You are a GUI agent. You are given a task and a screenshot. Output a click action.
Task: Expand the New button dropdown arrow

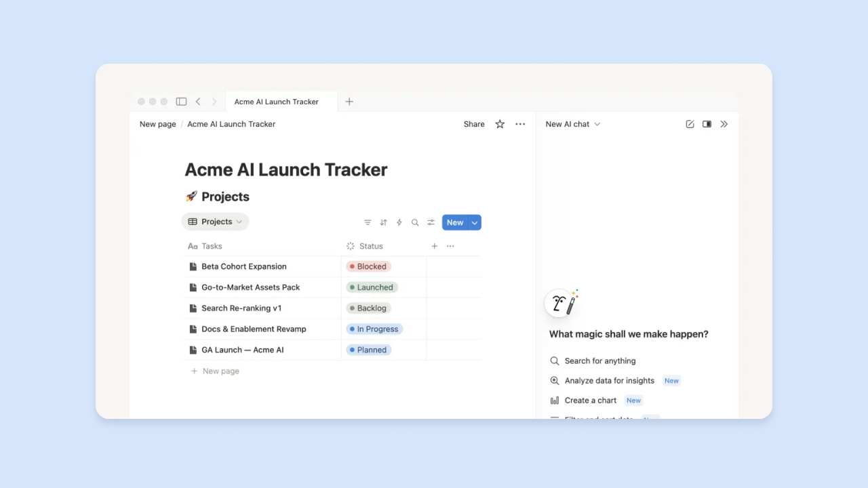[475, 222]
